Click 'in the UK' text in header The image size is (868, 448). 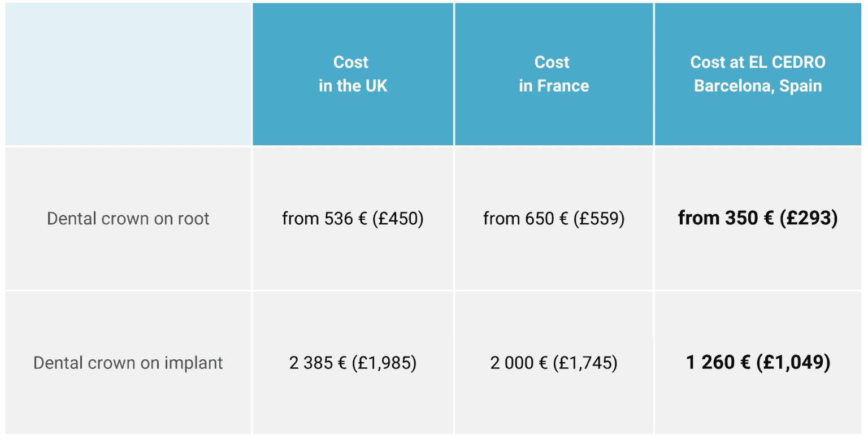point(353,86)
